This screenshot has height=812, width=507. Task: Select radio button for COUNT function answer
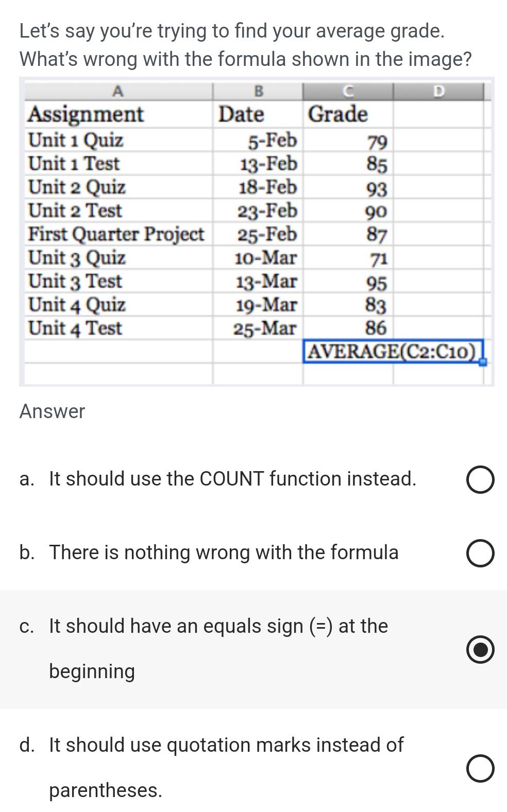(x=480, y=480)
